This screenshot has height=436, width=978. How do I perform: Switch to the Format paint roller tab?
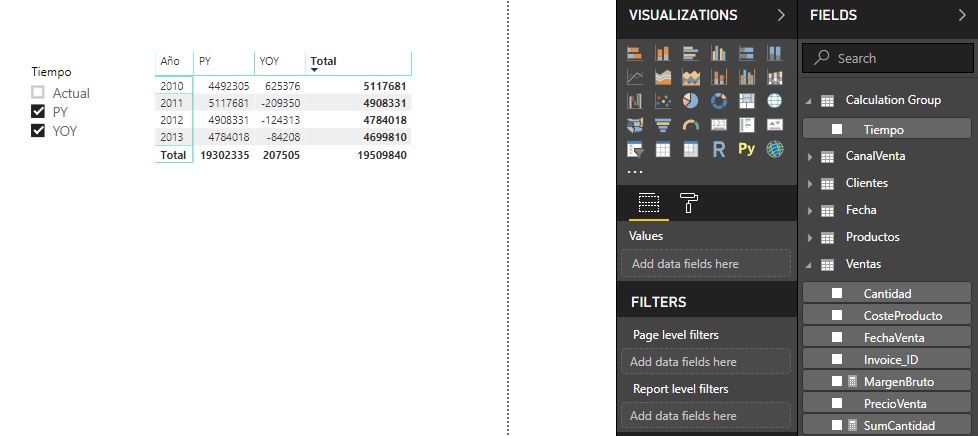click(689, 203)
